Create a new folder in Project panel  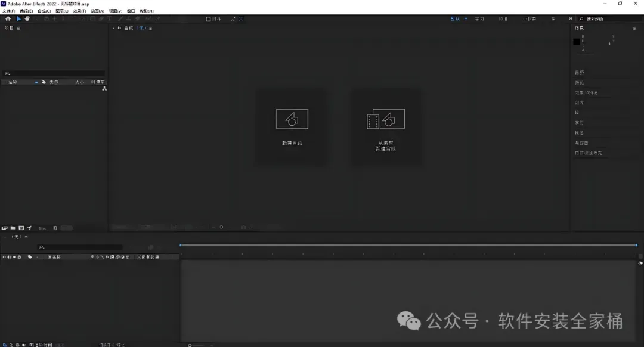[x=13, y=228]
